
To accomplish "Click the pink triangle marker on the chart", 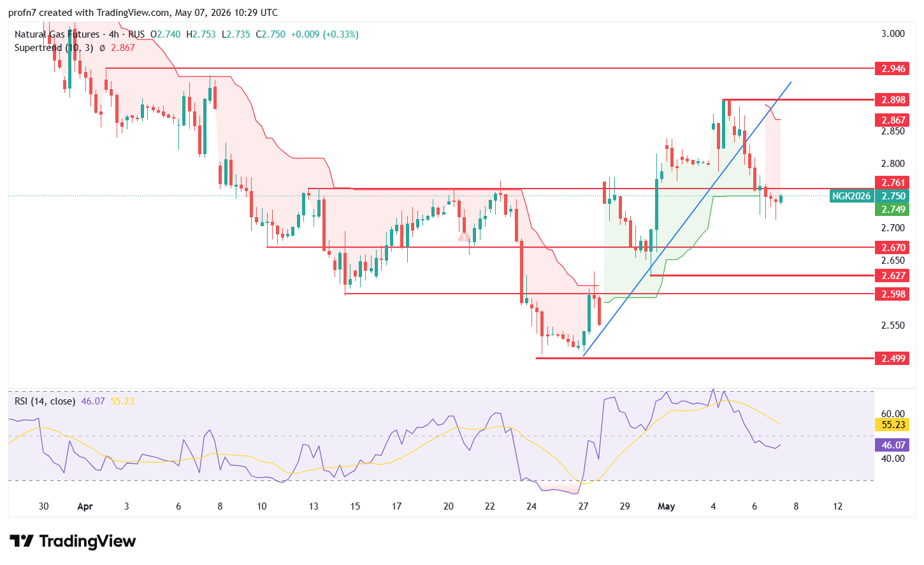I will [464, 237].
